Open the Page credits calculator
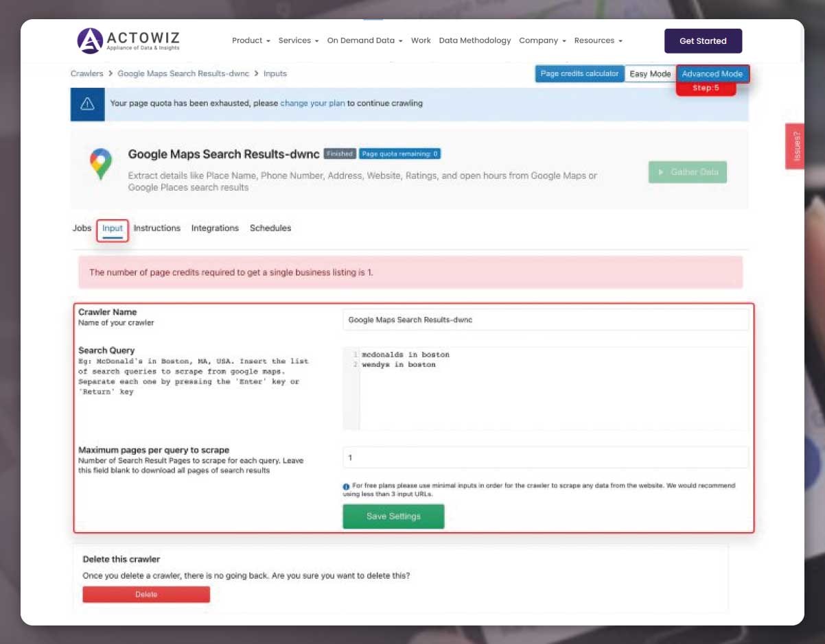The height and width of the screenshot is (644, 825). tap(579, 73)
